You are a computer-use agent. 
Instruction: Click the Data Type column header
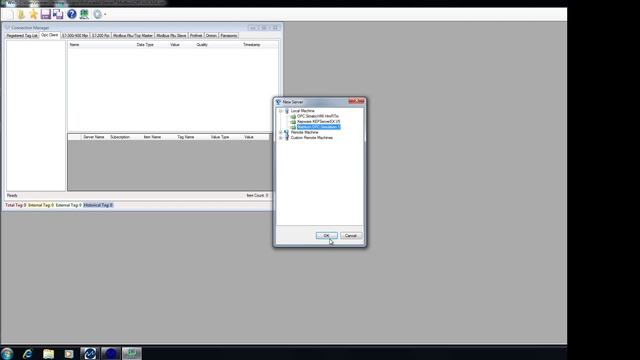(145, 45)
